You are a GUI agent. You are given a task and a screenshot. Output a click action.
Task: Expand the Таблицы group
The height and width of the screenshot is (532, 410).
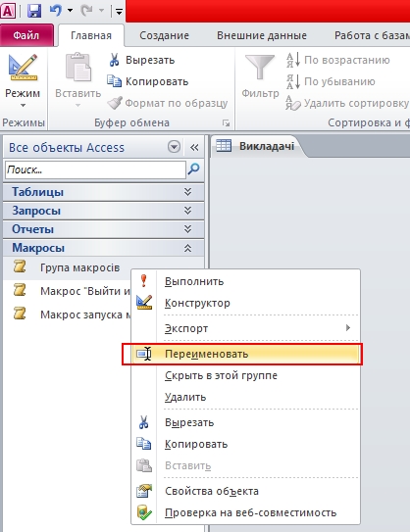click(188, 192)
